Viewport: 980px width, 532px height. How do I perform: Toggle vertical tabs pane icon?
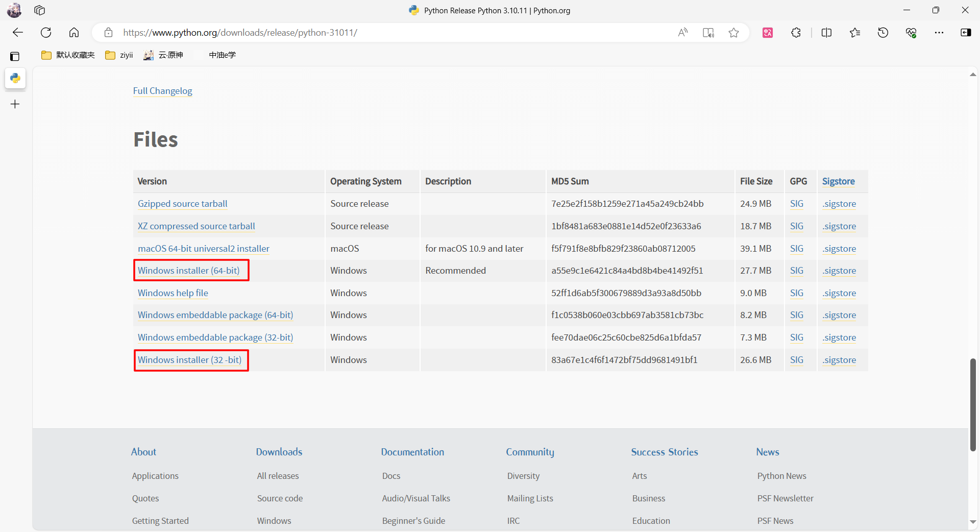15,56
